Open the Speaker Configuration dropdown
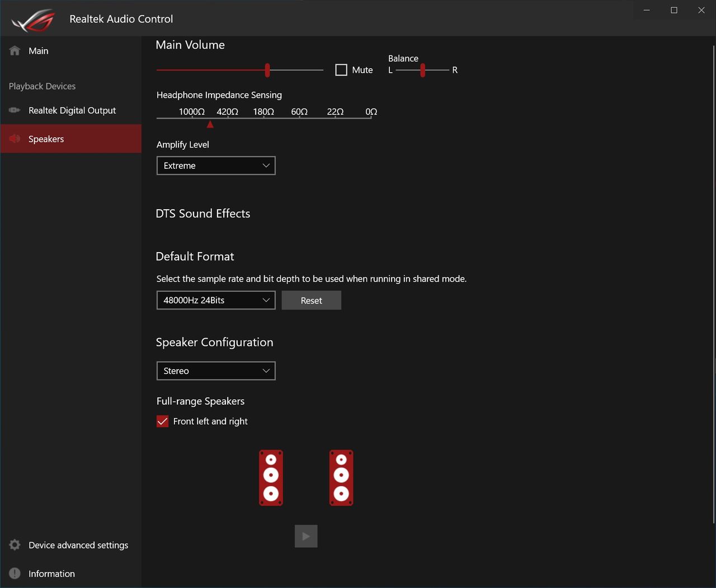Screen dimensions: 716x588 tap(216, 371)
